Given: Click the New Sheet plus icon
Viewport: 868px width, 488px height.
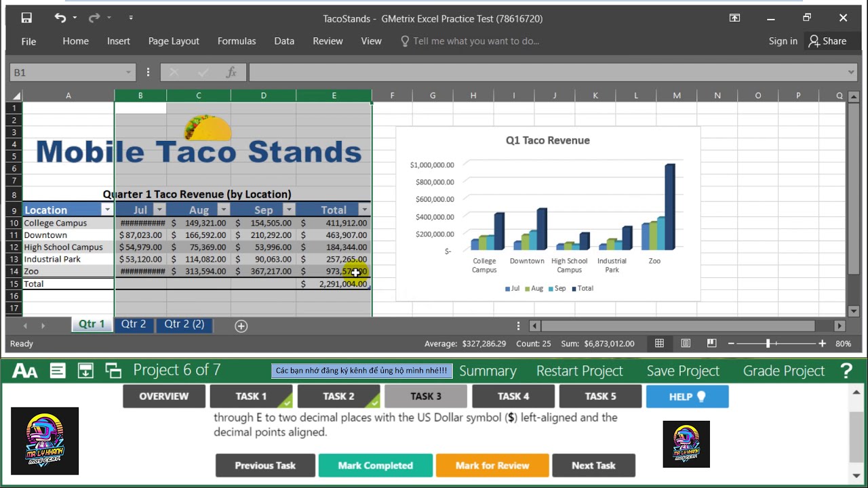Looking at the screenshot, I should point(241,326).
